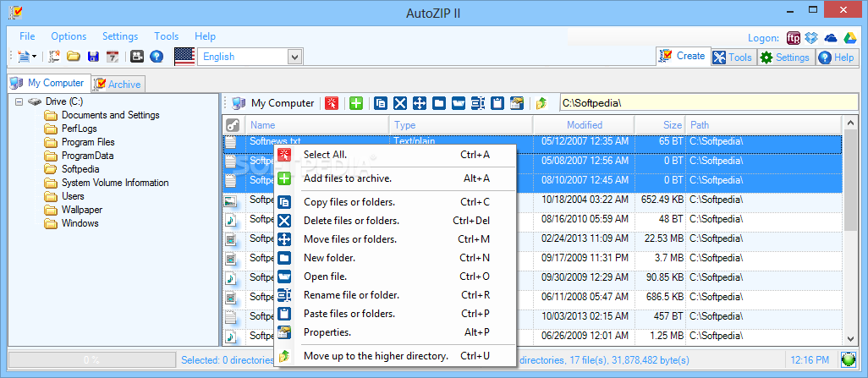Click the Properties toolbar icon

[516, 103]
